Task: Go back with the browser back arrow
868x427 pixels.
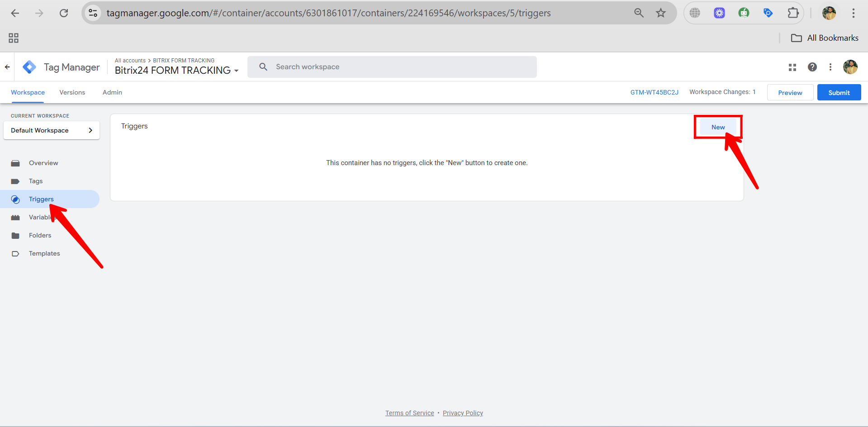Action: 15,13
